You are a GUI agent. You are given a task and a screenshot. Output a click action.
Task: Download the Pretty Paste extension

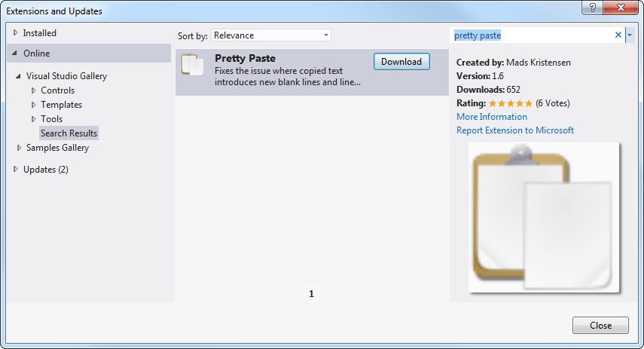click(401, 62)
